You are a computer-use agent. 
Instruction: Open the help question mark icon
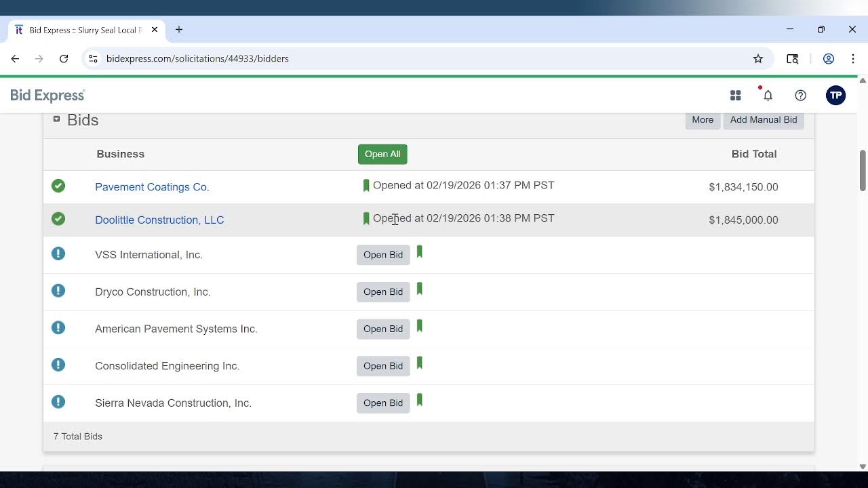click(x=800, y=96)
